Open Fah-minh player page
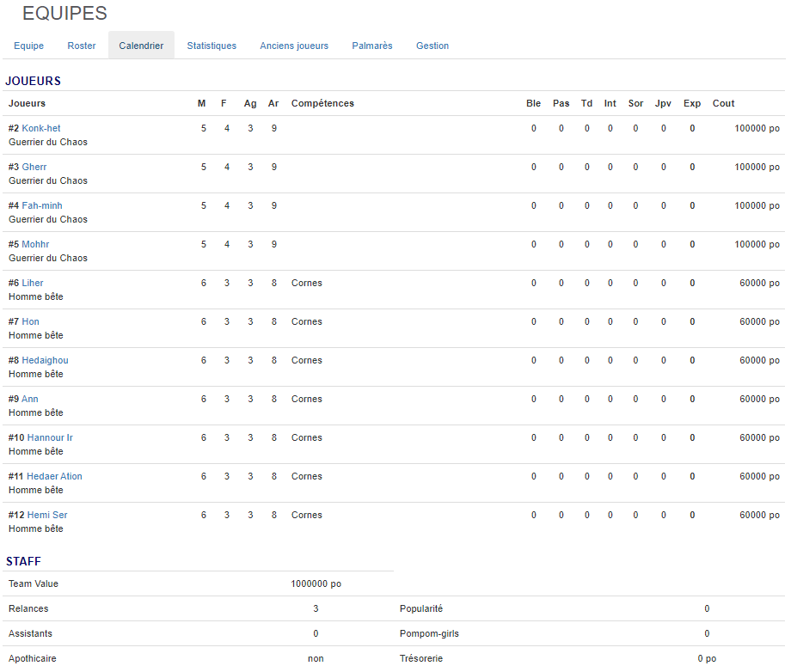Screen dimensions: 791x672 point(41,205)
